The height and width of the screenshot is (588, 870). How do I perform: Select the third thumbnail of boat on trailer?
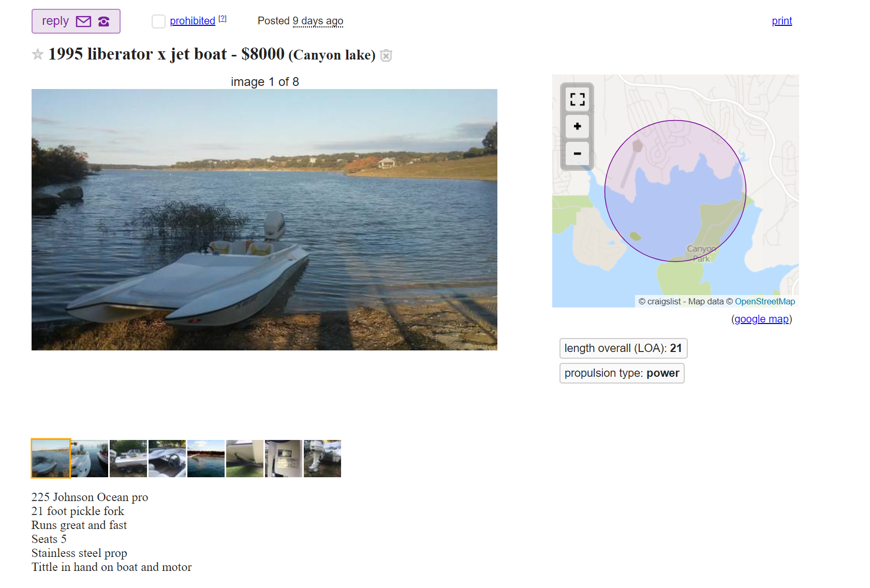128,459
